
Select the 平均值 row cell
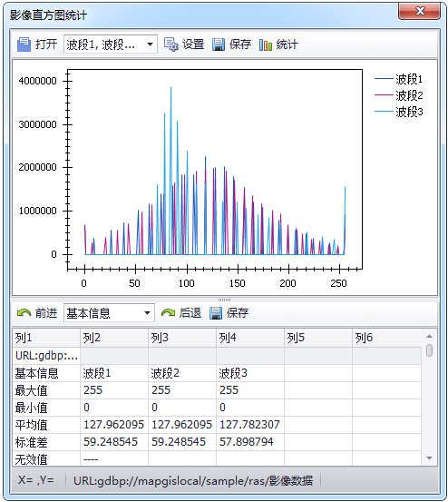point(46,425)
